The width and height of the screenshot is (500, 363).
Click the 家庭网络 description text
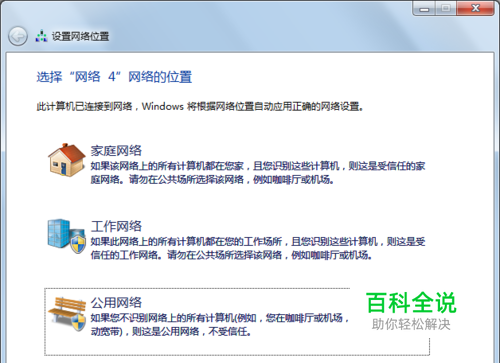pos(258,173)
